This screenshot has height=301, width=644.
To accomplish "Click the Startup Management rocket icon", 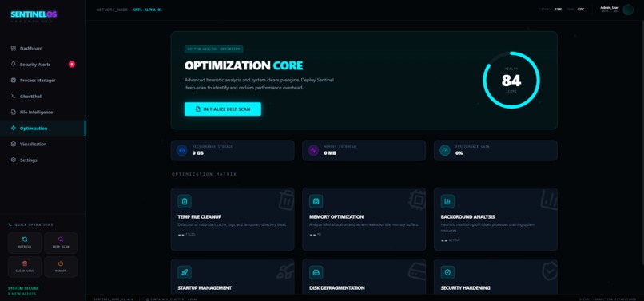I will click(x=185, y=272).
